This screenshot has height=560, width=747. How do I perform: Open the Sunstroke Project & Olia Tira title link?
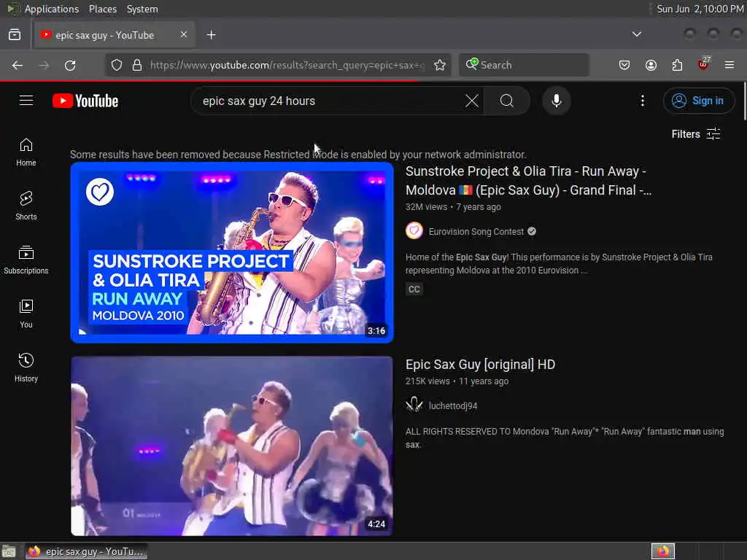click(528, 181)
